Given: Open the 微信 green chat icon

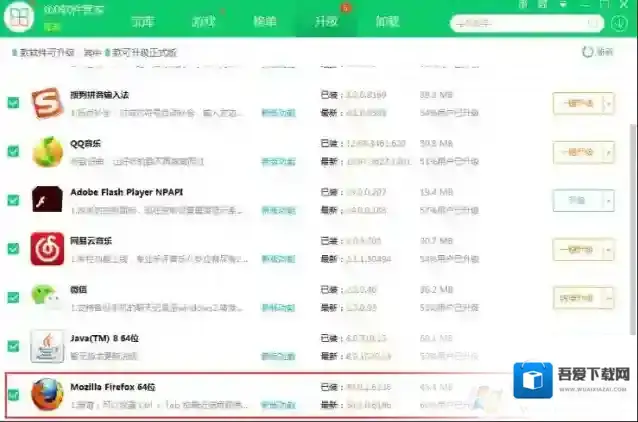Looking at the screenshot, I should [x=46, y=297].
